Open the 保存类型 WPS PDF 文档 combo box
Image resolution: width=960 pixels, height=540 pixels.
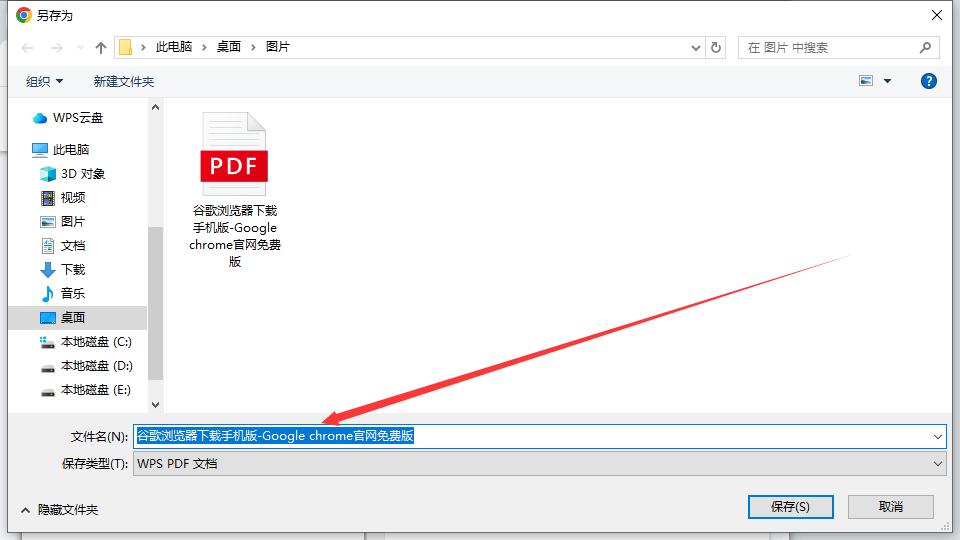tap(539, 463)
